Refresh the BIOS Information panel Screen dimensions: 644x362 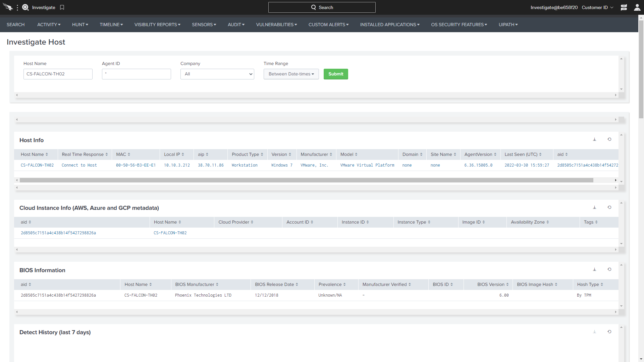[x=609, y=269]
